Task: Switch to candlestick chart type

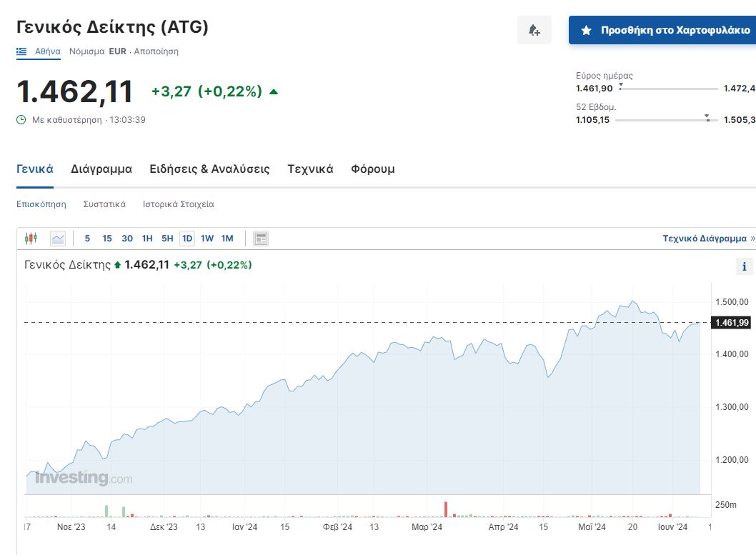Action: (31, 239)
